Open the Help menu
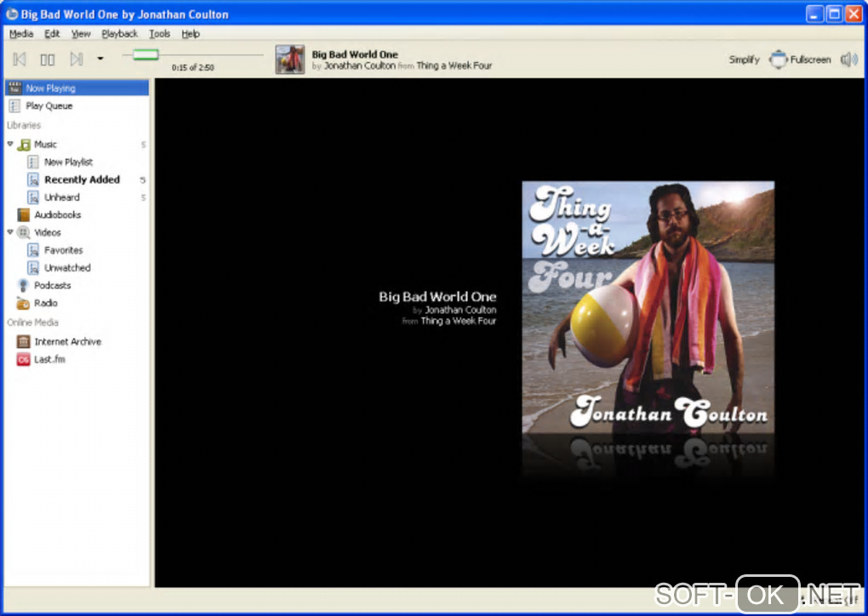 tap(191, 34)
